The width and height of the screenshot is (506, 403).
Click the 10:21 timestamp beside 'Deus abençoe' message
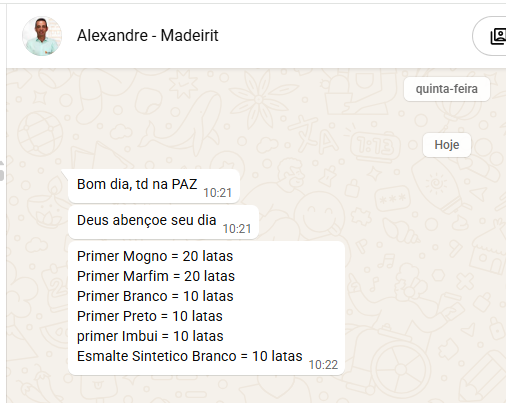coord(237,229)
